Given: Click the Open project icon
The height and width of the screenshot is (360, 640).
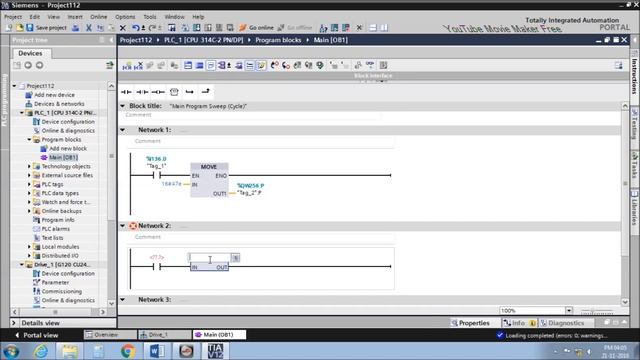Looking at the screenshot, I should pyautogui.click(x=19, y=28).
